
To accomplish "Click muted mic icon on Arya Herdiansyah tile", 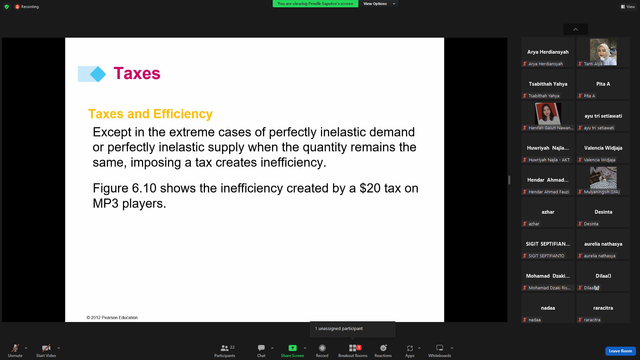I will pos(525,64).
